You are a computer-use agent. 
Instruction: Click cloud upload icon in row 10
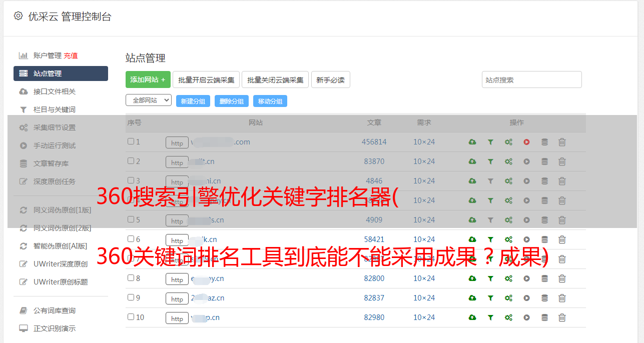472,317
